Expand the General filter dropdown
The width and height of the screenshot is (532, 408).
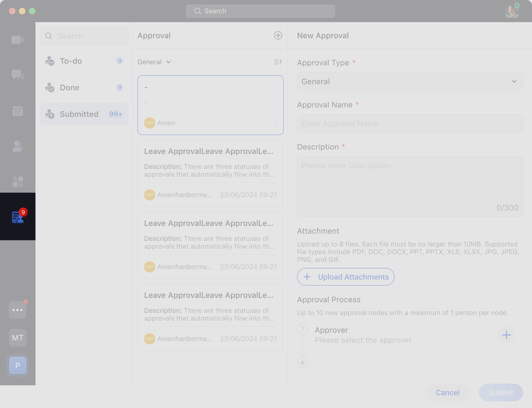tap(154, 62)
